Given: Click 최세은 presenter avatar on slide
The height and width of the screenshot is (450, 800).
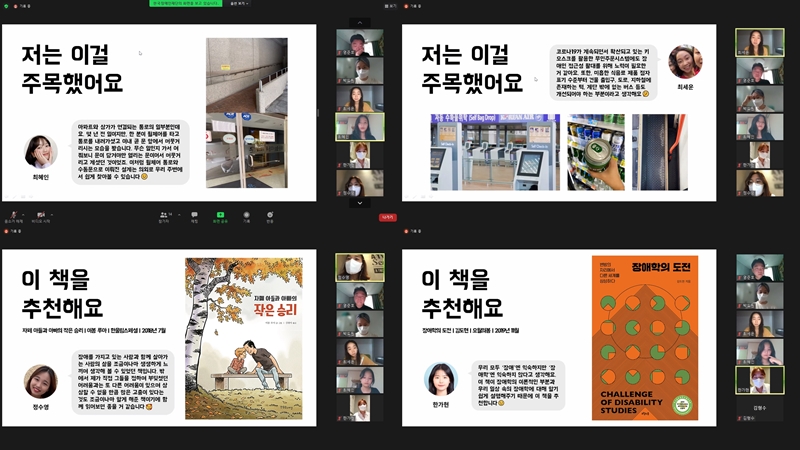Looking at the screenshot, I should click(685, 62).
